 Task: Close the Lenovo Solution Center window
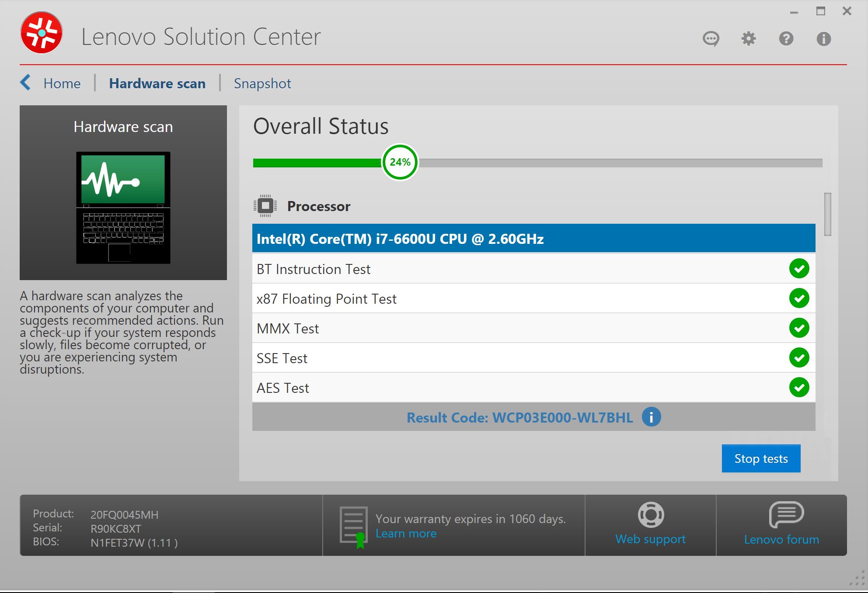pyautogui.click(x=847, y=11)
